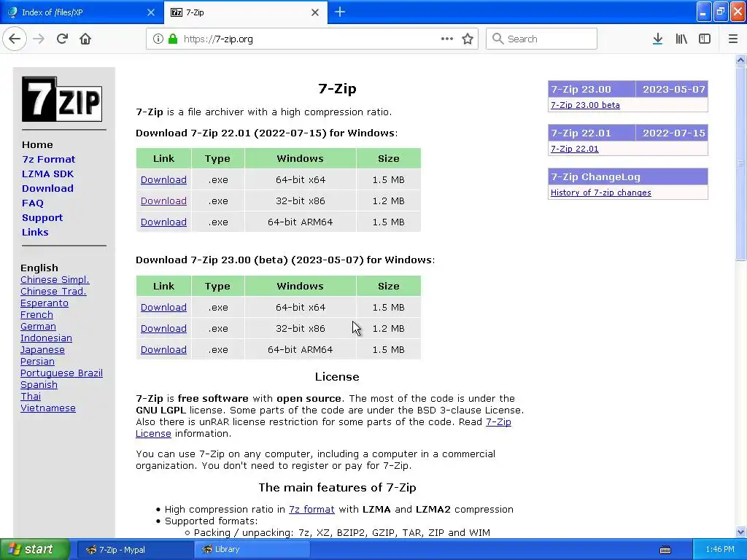This screenshot has width=747, height=560.
Task: Open the hamburger application menu
Action: [x=732, y=39]
